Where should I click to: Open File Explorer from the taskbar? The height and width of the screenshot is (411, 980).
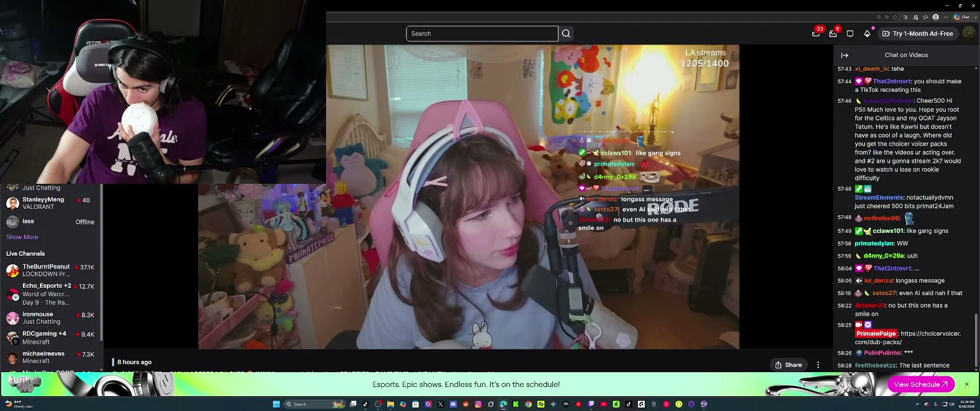click(x=391, y=404)
